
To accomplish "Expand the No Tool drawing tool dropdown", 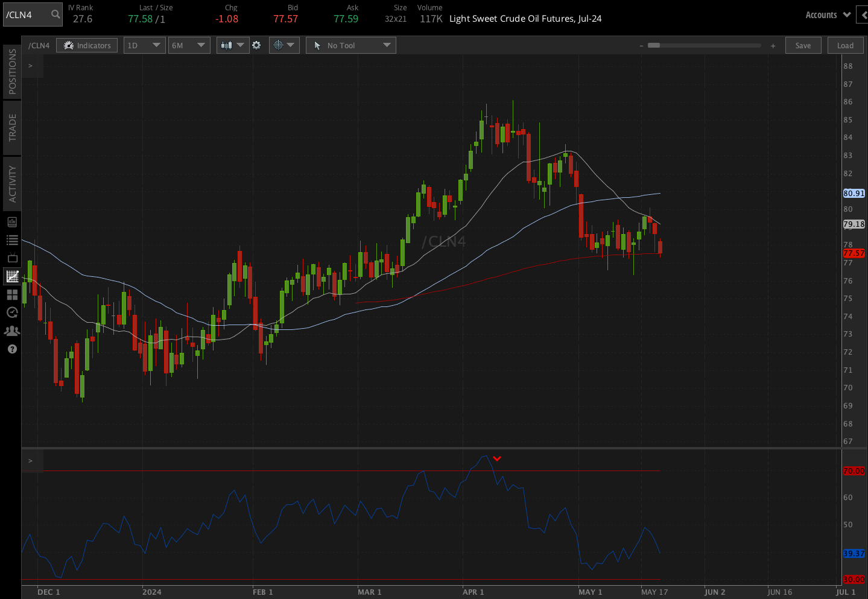I will point(351,45).
